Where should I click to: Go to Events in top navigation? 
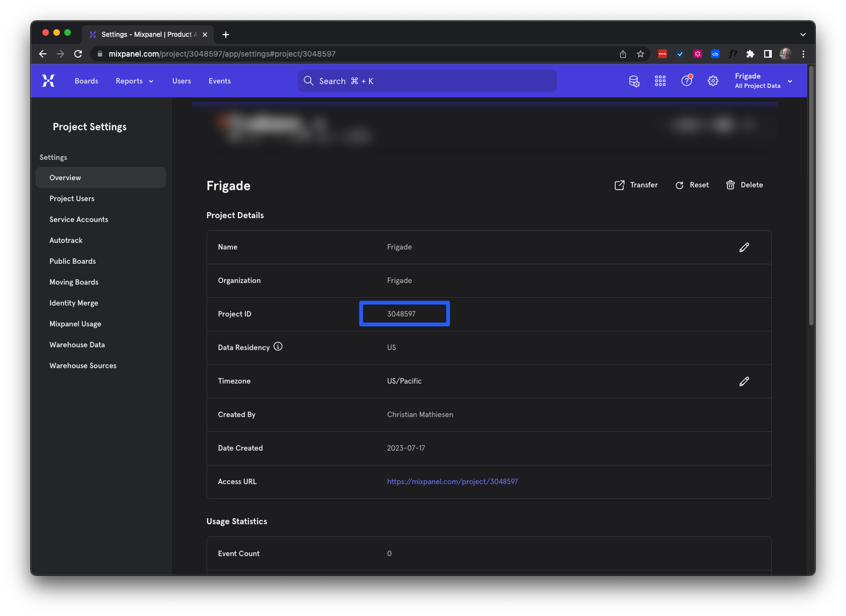point(220,81)
